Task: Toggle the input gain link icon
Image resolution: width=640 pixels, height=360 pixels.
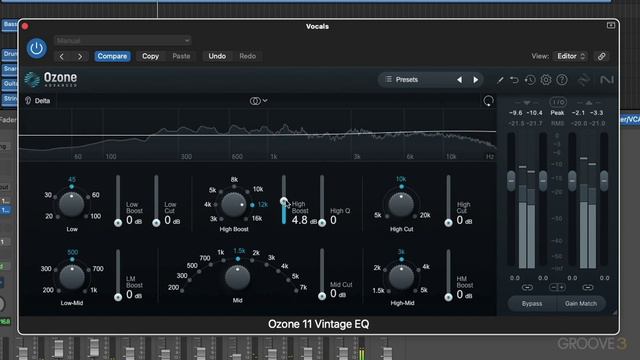Action: pyautogui.click(x=527, y=287)
